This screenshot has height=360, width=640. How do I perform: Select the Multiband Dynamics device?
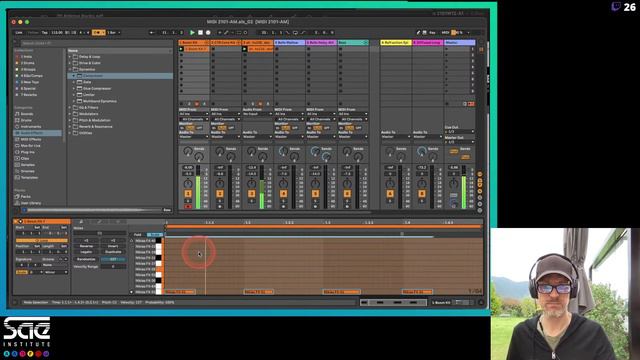pos(100,101)
